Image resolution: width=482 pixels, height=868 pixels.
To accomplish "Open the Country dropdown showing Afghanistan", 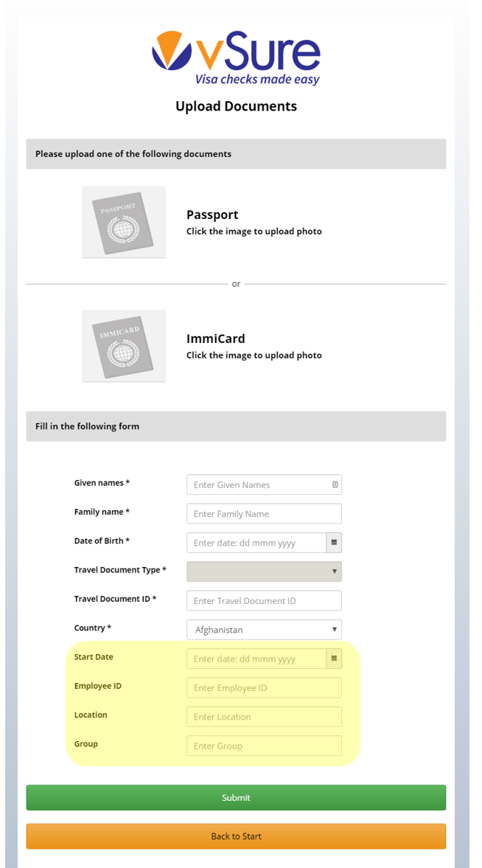I will click(x=264, y=629).
